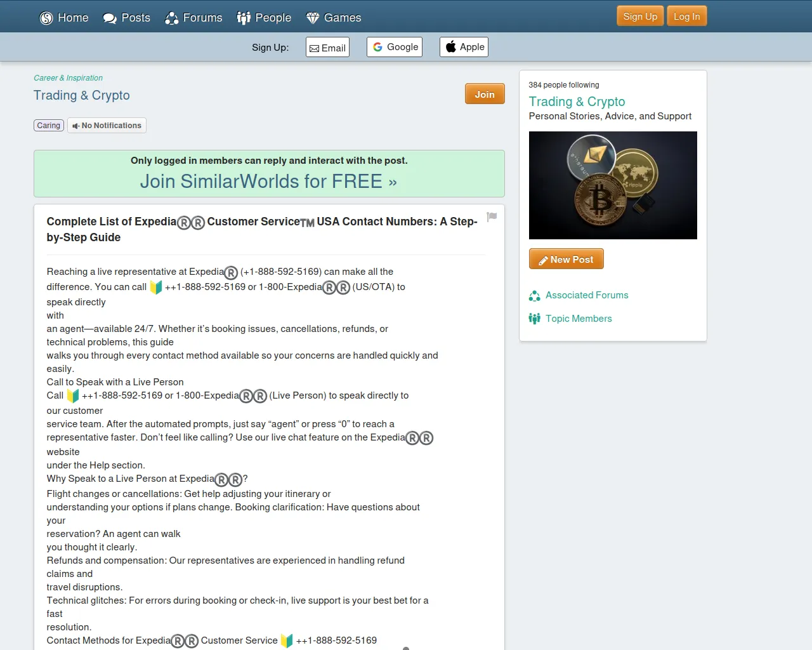The width and height of the screenshot is (812, 650).
Task: Click the Caring tag
Action: click(49, 126)
